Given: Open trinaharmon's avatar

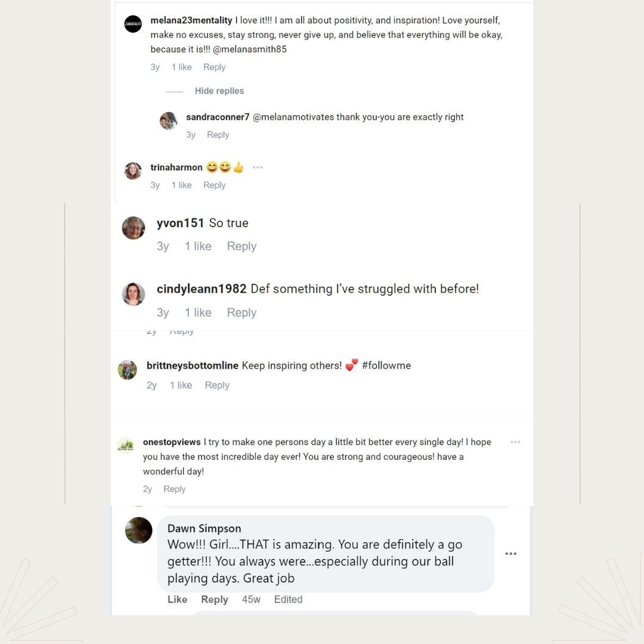Looking at the screenshot, I should (133, 171).
